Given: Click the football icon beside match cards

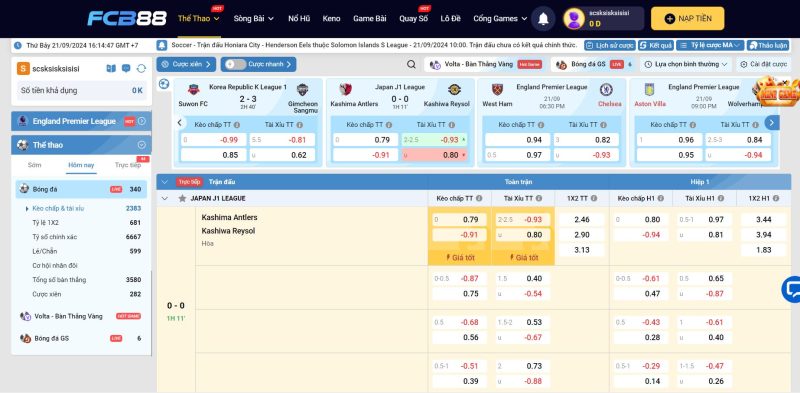Looking at the screenshot, I should click(x=164, y=83).
